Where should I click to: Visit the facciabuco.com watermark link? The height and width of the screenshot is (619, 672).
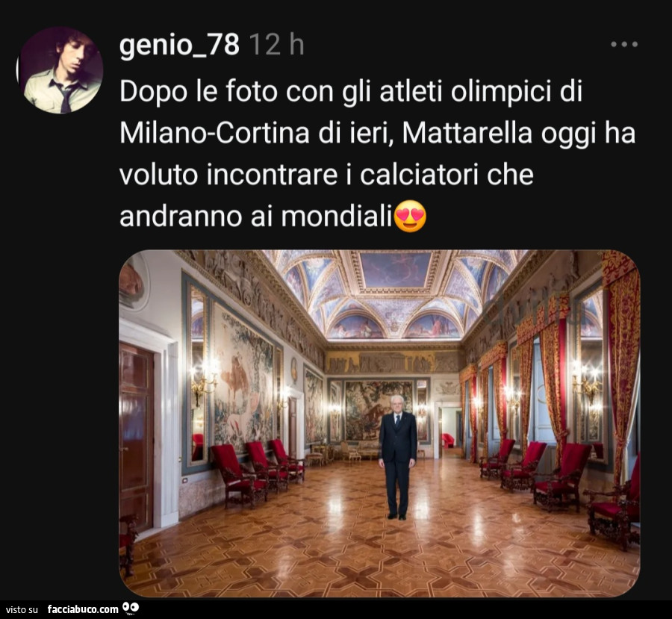83,609
